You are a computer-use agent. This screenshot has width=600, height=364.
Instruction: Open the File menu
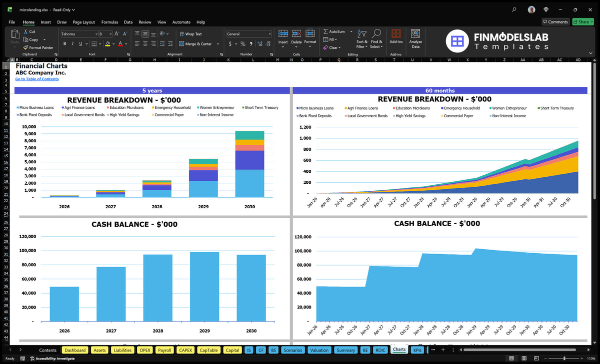click(x=11, y=22)
